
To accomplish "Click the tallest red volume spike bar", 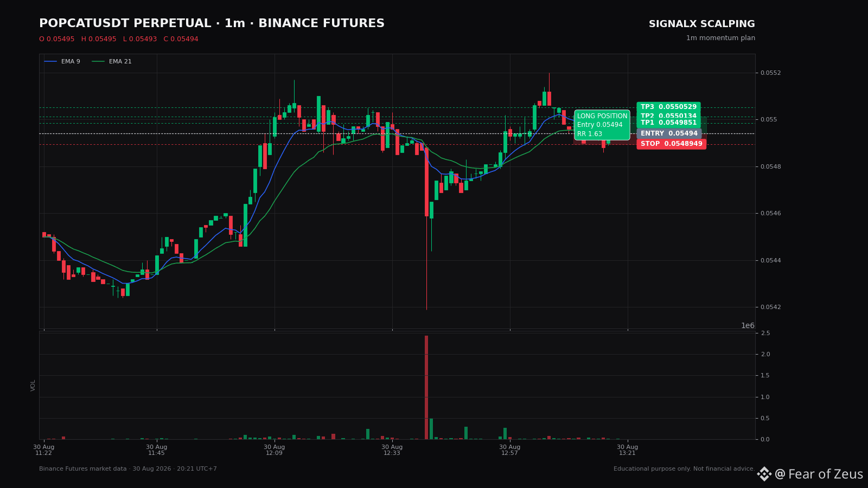I will pos(426,387).
